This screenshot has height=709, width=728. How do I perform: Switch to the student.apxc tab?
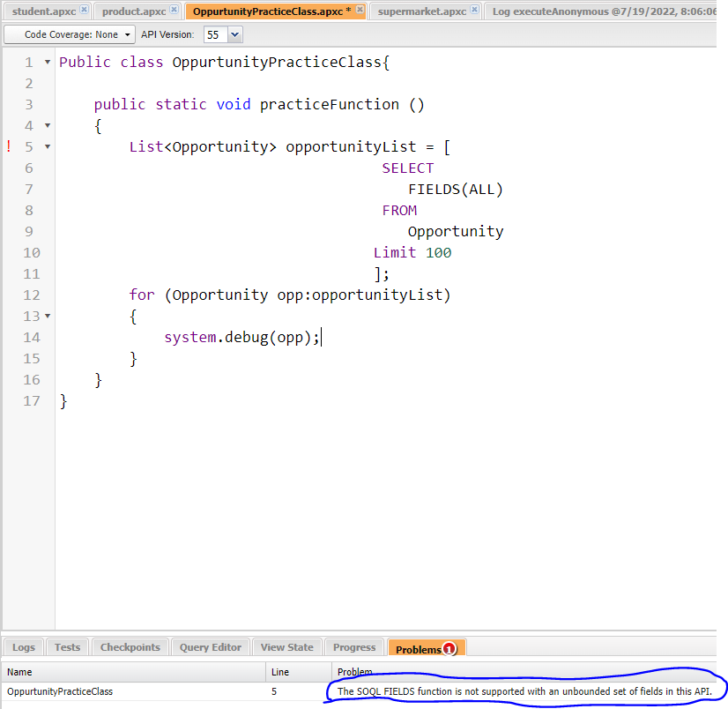(43, 11)
